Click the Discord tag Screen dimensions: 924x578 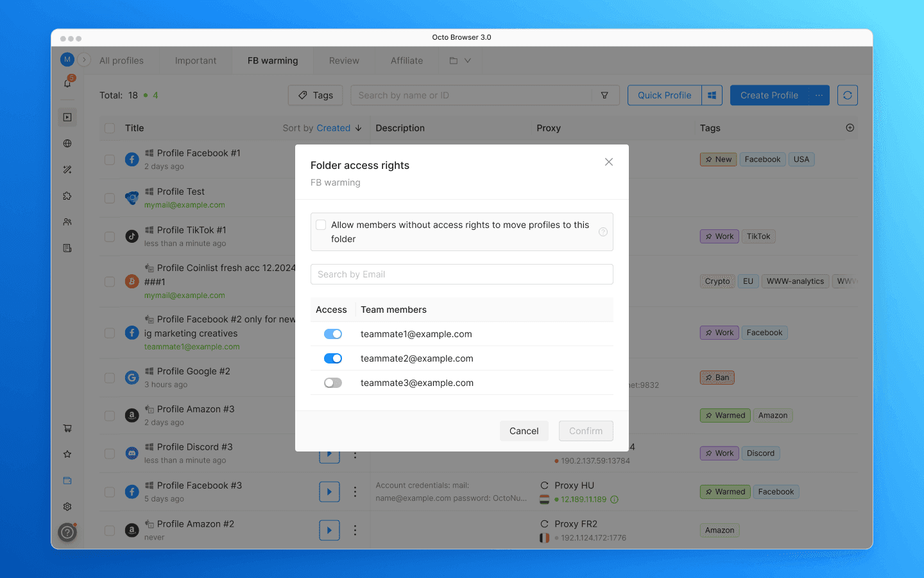click(760, 453)
